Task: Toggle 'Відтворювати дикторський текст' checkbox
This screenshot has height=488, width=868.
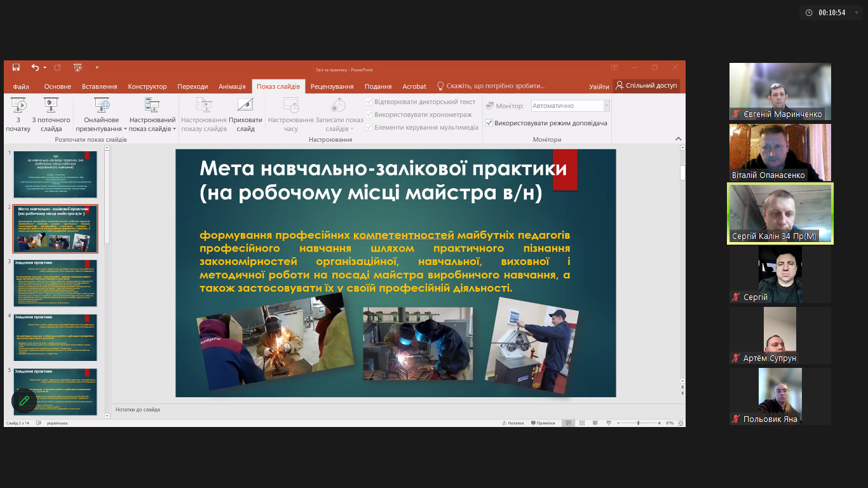Action: coord(369,102)
